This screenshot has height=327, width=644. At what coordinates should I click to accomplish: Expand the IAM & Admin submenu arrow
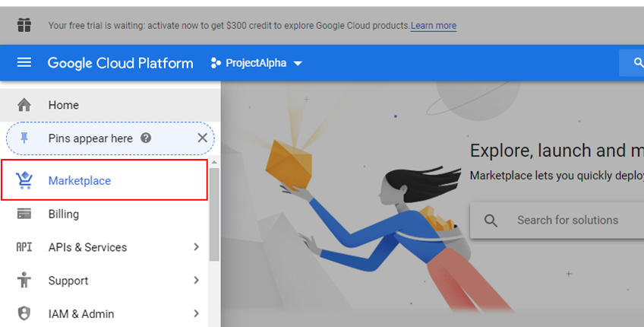(197, 313)
